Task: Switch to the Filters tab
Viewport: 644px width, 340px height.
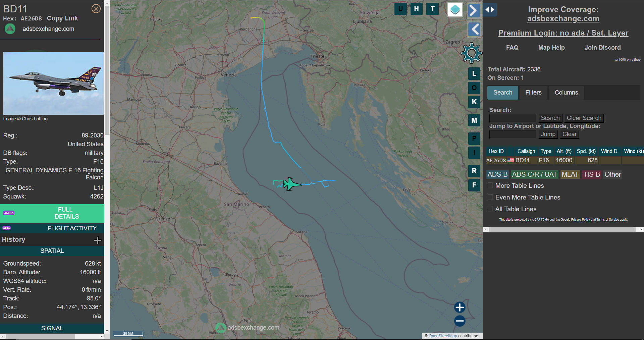Action: (533, 93)
